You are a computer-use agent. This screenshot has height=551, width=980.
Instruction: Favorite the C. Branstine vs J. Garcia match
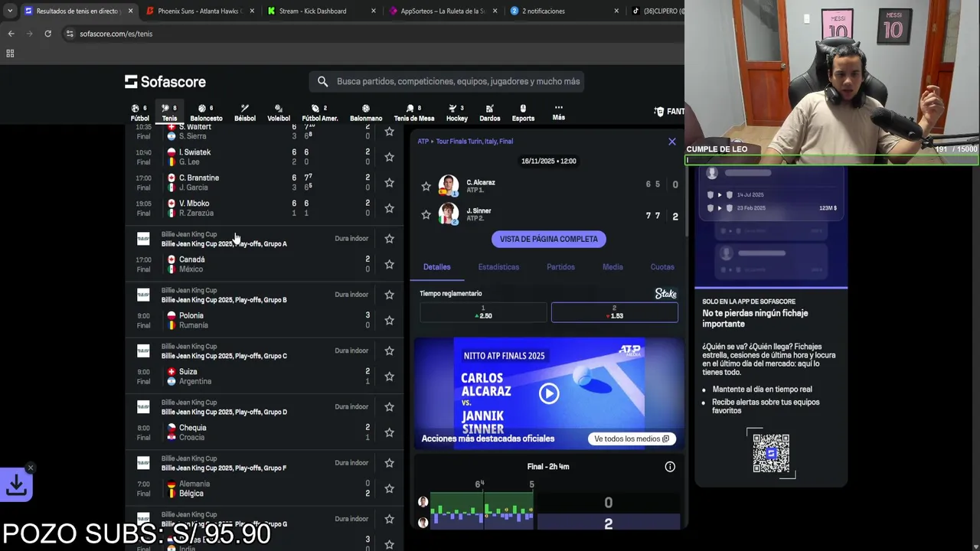tap(389, 182)
